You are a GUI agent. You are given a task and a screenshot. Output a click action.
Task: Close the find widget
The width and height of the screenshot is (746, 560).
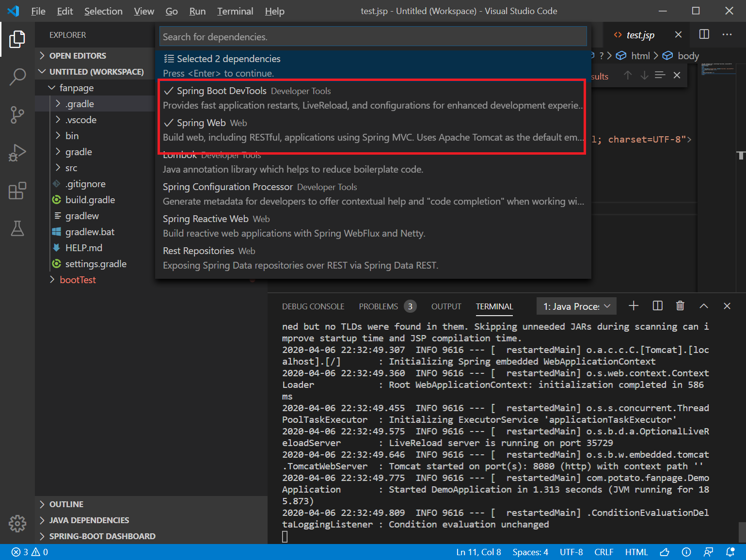click(x=677, y=75)
